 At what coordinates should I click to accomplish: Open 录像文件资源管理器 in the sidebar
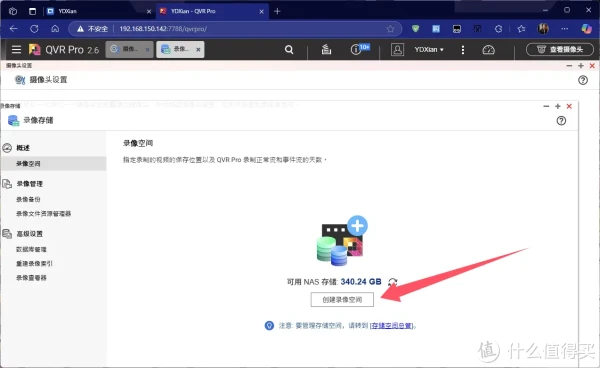[43, 213]
